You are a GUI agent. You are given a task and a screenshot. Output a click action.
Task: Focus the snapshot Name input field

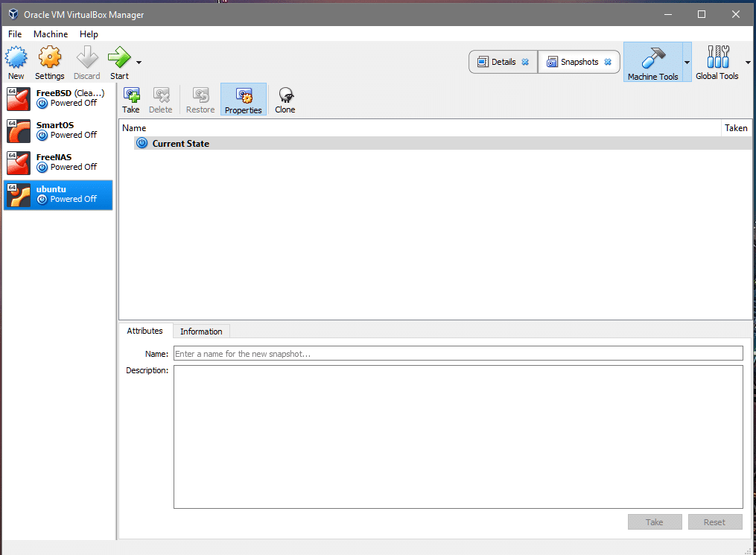coord(458,353)
